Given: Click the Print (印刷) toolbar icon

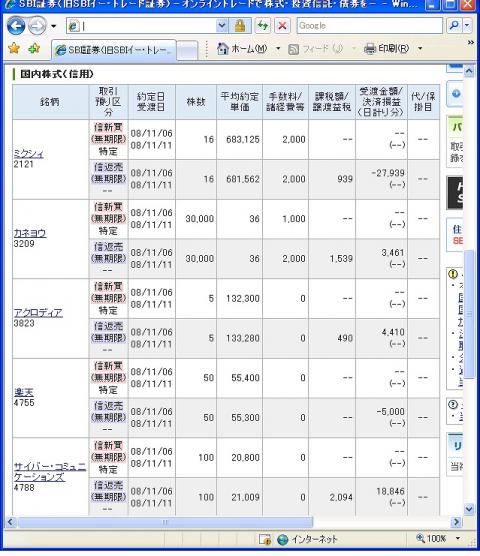Looking at the screenshot, I should tap(369, 48).
